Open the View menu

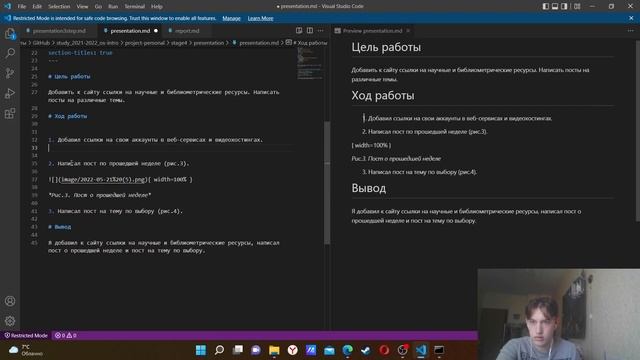pyautogui.click(x=82, y=7)
